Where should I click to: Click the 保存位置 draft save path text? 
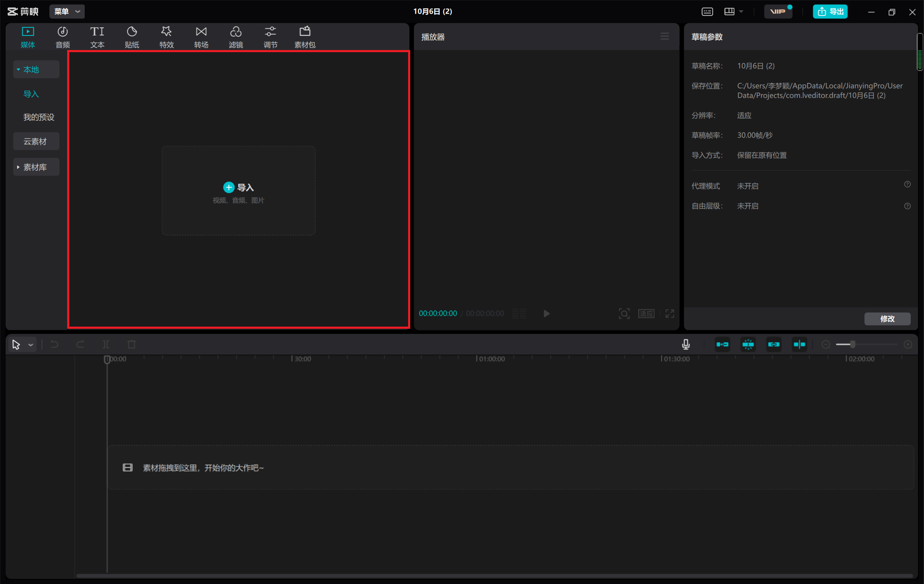tap(820, 91)
